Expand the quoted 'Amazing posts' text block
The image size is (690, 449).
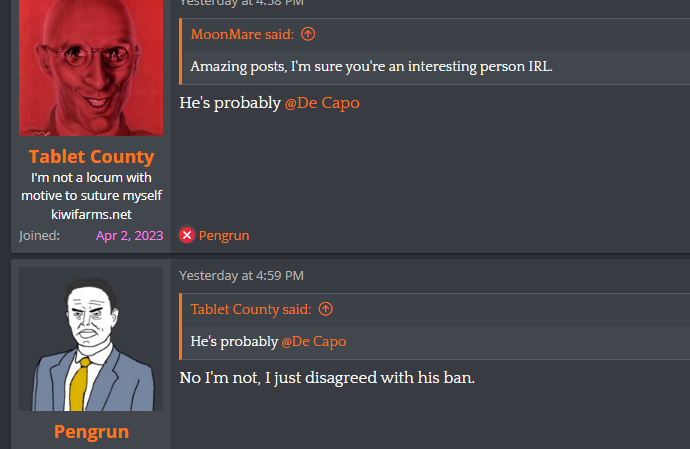tap(436, 67)
